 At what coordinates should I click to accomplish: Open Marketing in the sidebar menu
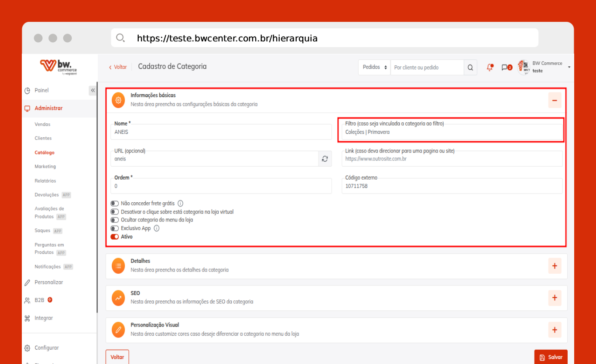point(45,167)
